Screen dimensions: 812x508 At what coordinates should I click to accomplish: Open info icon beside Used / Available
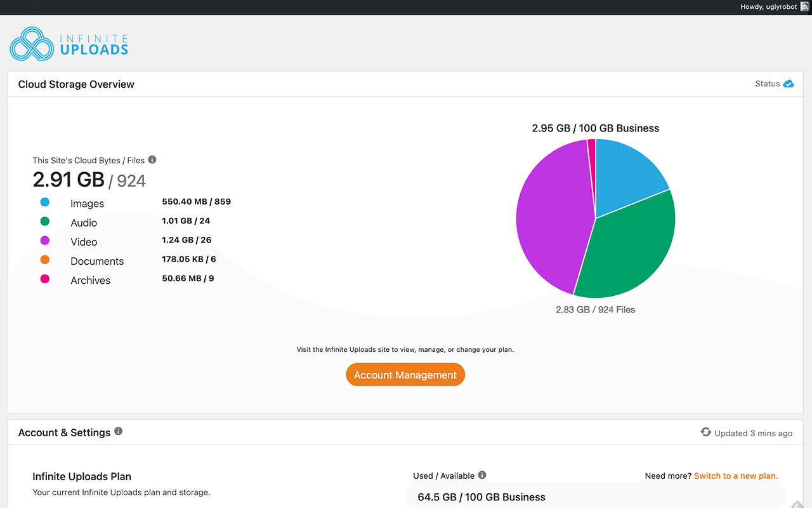tap(482, 475)
